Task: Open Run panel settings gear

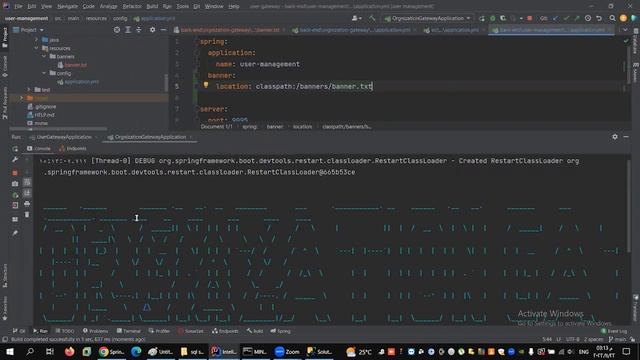Action: click(x=615, y=137)
